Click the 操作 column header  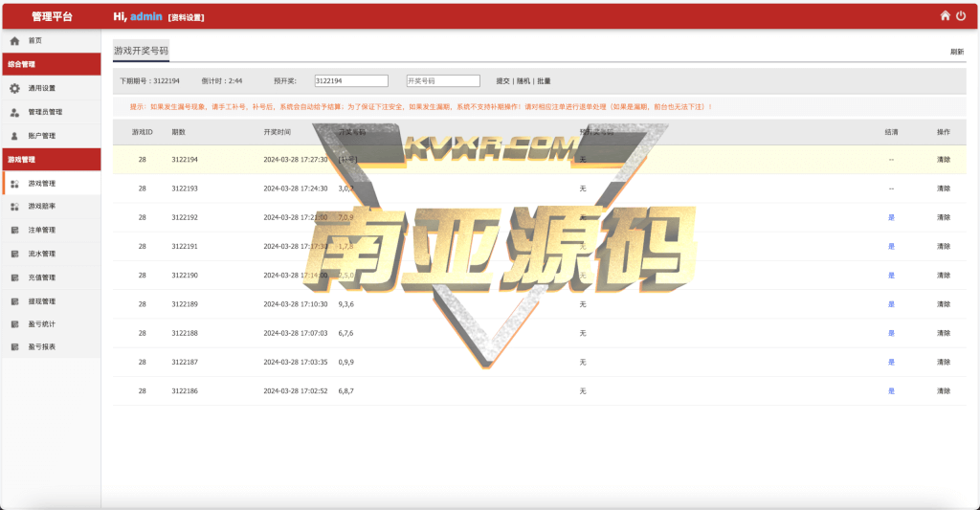[944, 132]
